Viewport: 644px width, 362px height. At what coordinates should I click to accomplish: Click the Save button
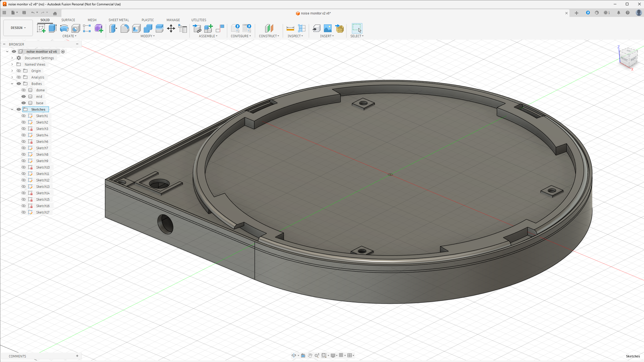(24, 13)
